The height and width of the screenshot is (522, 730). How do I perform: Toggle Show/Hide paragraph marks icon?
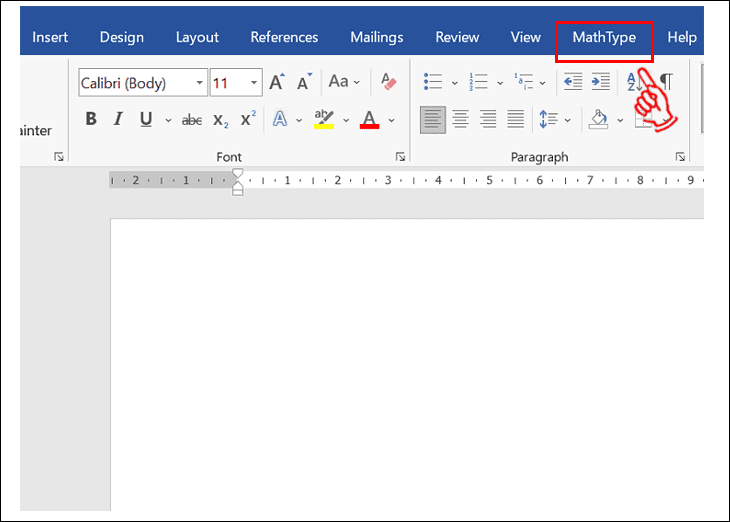click(x=667, y=82)
